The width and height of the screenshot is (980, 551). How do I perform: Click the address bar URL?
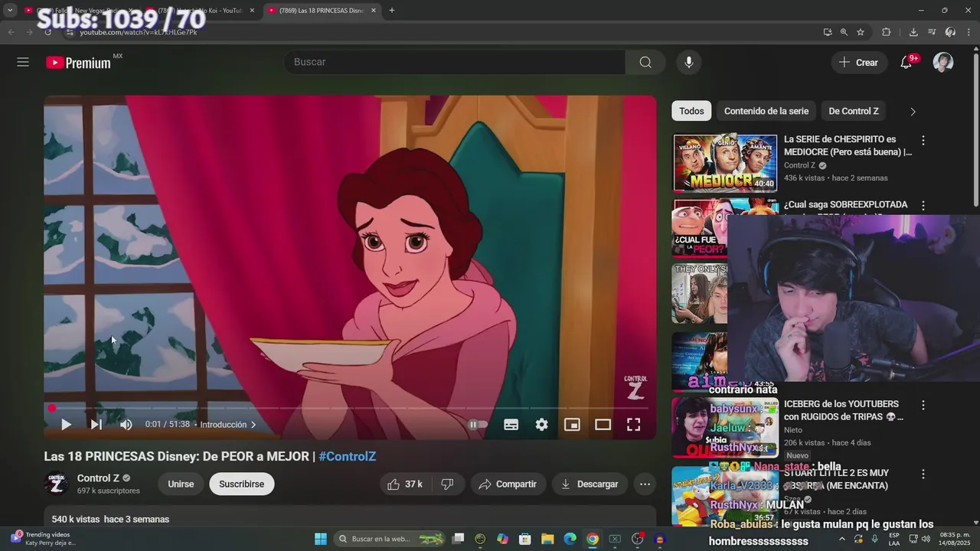[138, 32]
